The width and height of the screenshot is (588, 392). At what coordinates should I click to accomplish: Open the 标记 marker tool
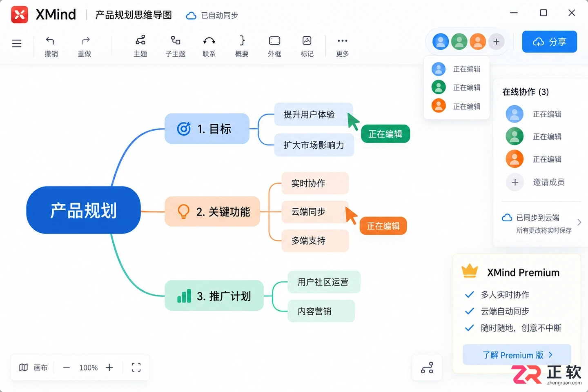coord(307,46)
